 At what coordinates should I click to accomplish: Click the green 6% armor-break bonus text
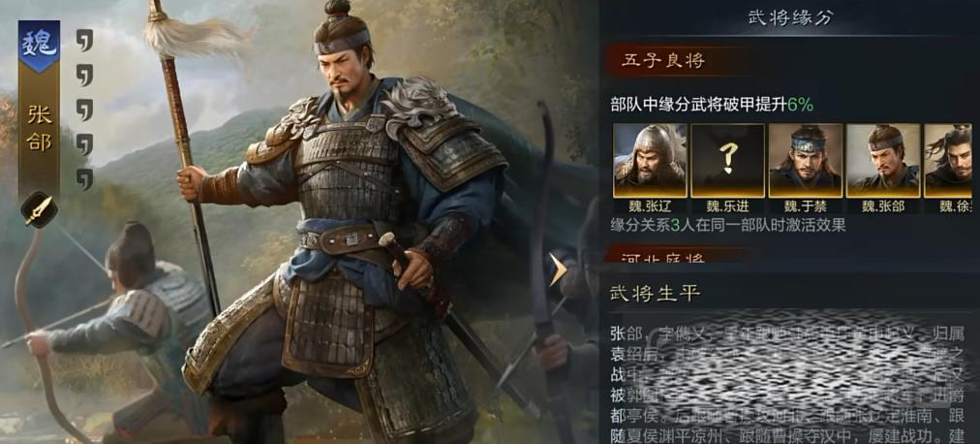pyautogui.click(x=800, y=105)
